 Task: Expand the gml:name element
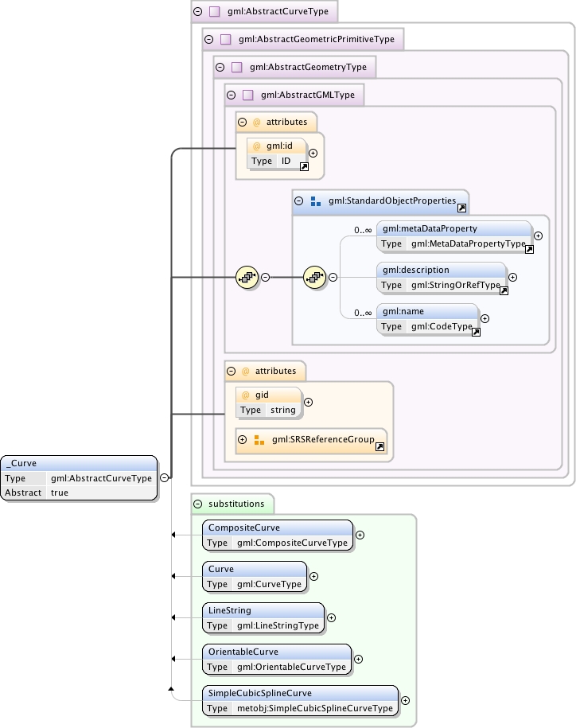485,318
